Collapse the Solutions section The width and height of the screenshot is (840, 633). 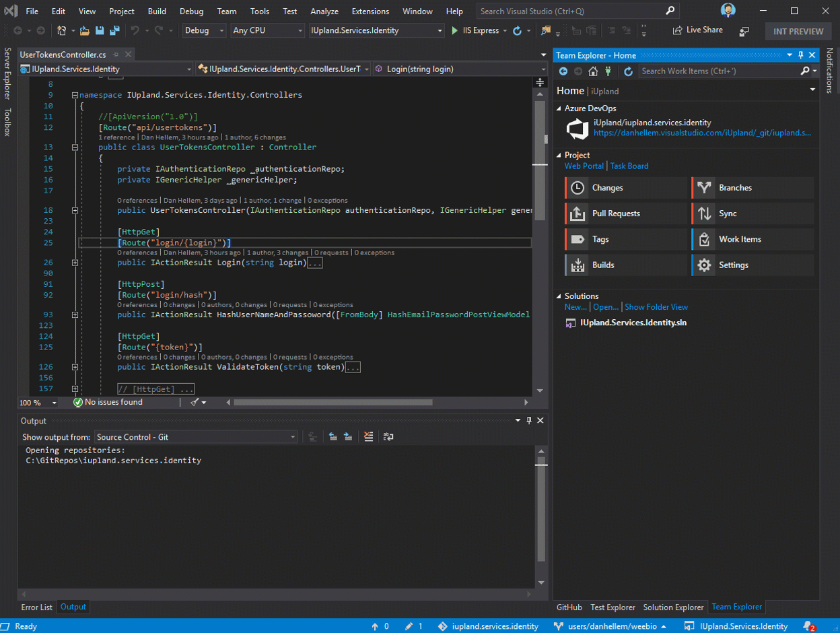pos(559,296)
